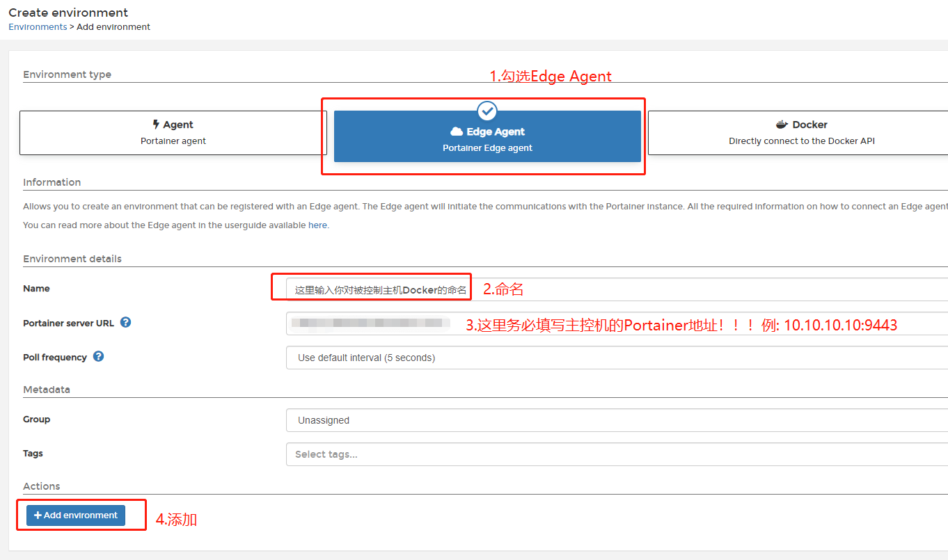Open the Group dropdown showing Unassigned
Image resolution: width=948 pixels, height=560 pixels.
click(617, 420)
